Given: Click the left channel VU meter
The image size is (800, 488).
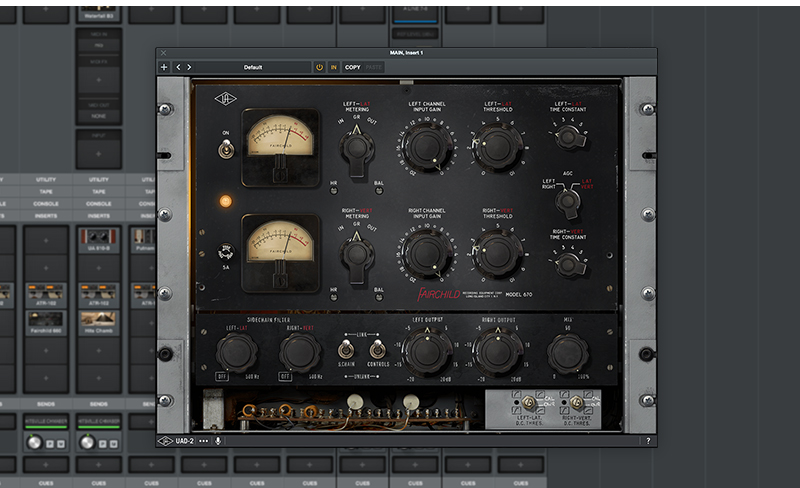Looking at the screenshot, I should pyautogui.click(x=280, y=148).
